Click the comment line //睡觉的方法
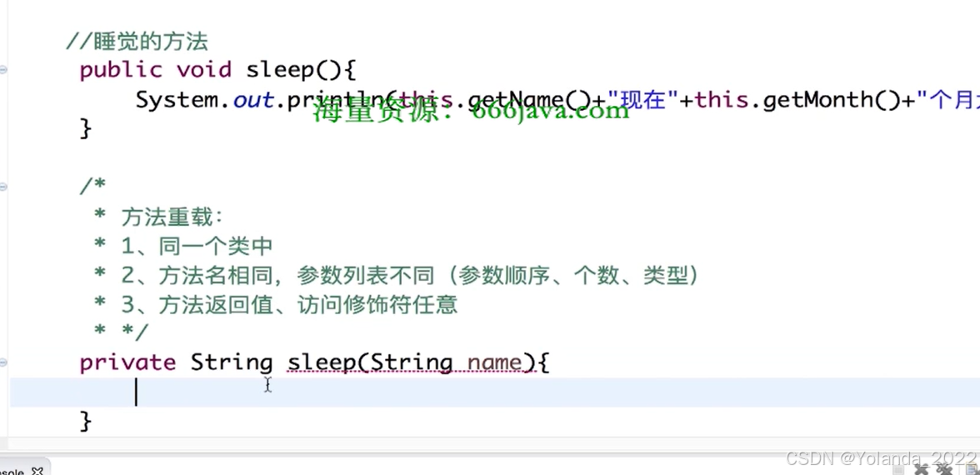This screenshot has height=475, width=980. (137, 42)
